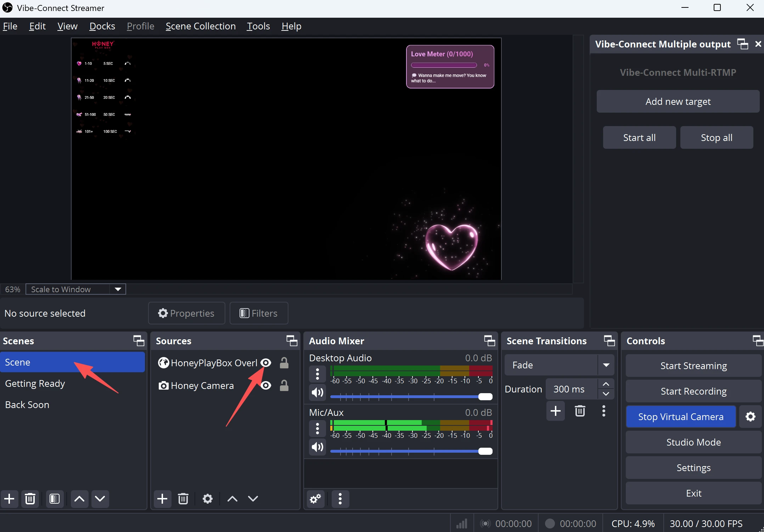This screenshot has width=764, height=532.
Task: Toggle Honey Camera eye visibility
Action: tap(266, 385)
